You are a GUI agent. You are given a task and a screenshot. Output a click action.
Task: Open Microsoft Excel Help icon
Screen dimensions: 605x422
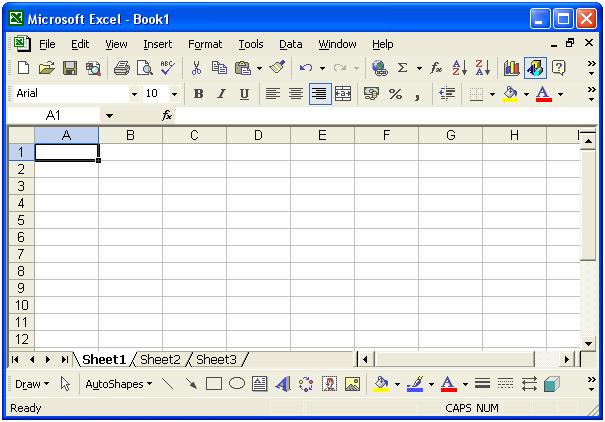[x=559, y=68]
